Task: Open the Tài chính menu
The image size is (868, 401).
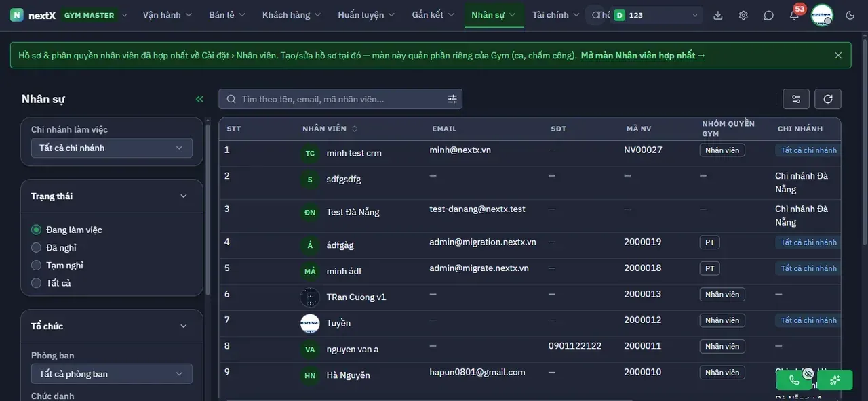Action: (x=556, y=15)
